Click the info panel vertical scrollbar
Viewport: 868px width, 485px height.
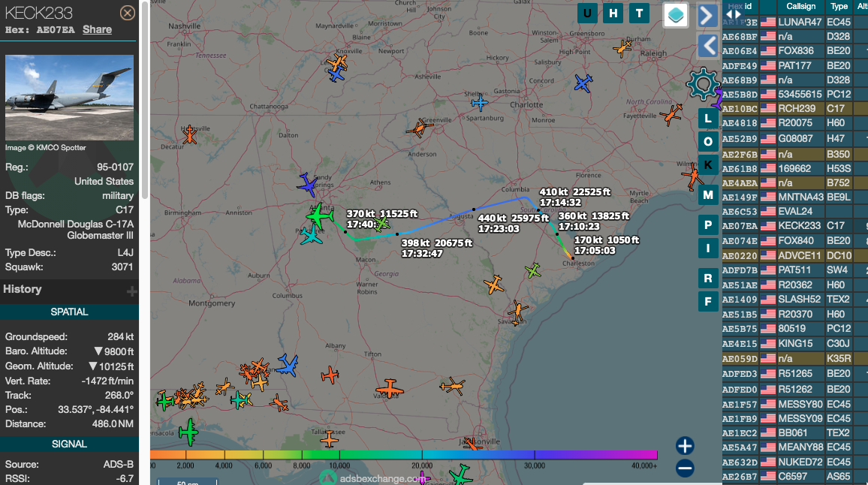[x=145, y=100]
